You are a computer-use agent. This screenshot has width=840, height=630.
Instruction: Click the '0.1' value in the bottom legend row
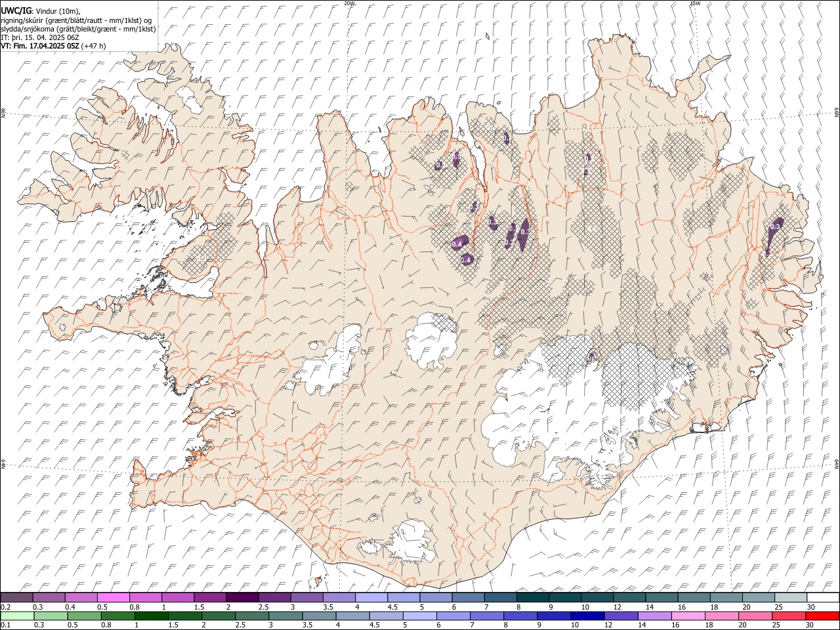5,625
